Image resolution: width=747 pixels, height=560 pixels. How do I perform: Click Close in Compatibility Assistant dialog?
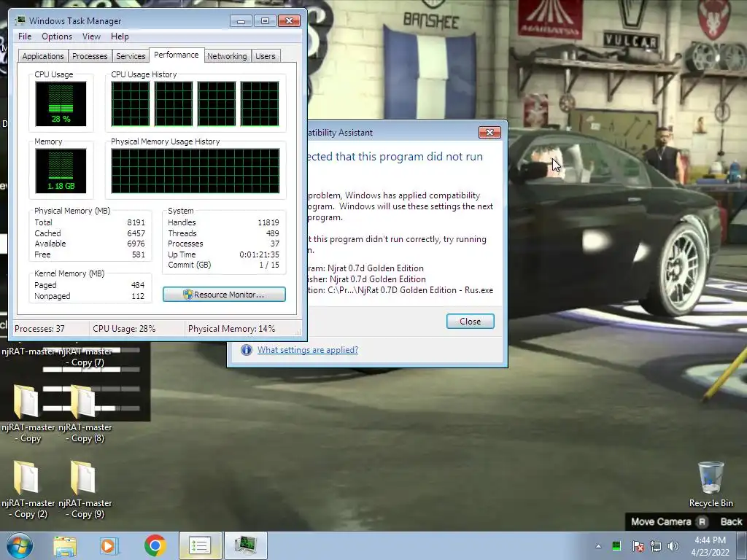point(471,322)
